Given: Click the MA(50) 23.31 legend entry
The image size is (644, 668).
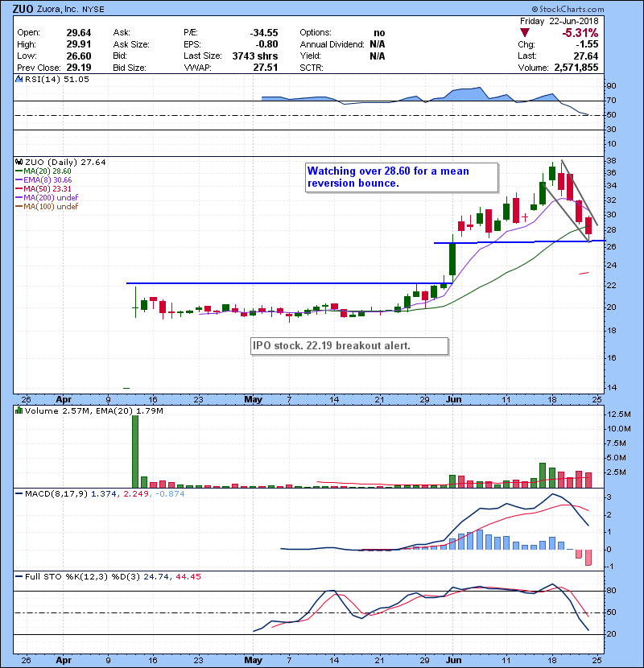Looking at the screenshot, I should pyautogui.click(x=44, y=189).
